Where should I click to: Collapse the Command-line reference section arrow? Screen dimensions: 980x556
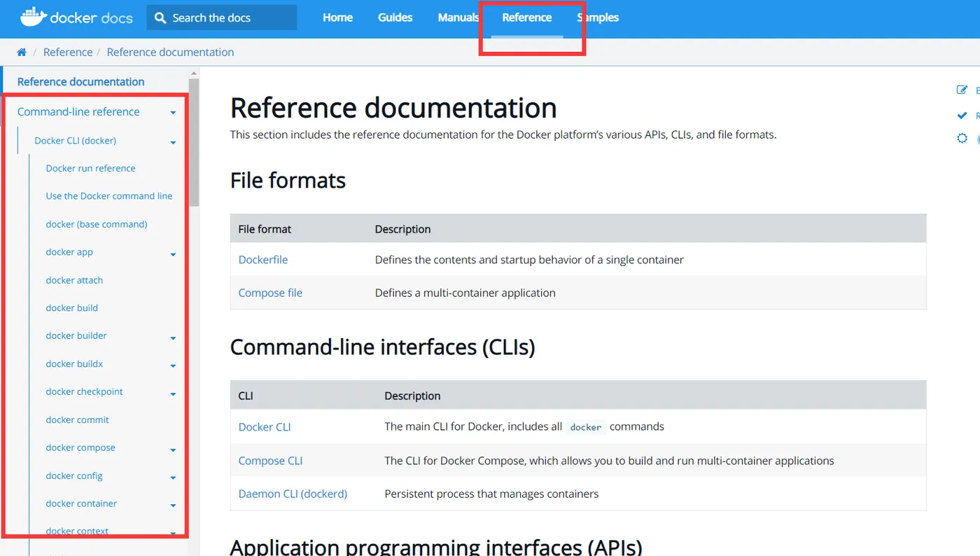173,113
